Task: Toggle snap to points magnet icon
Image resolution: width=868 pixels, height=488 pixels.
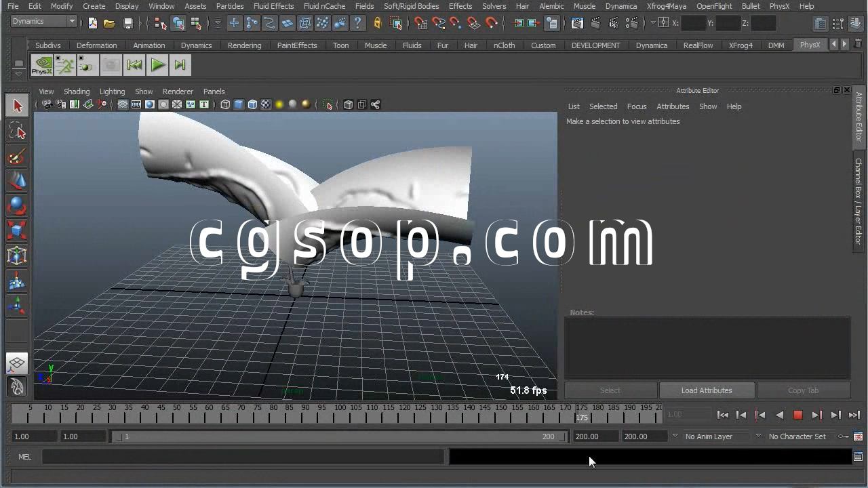Action: 456,23
